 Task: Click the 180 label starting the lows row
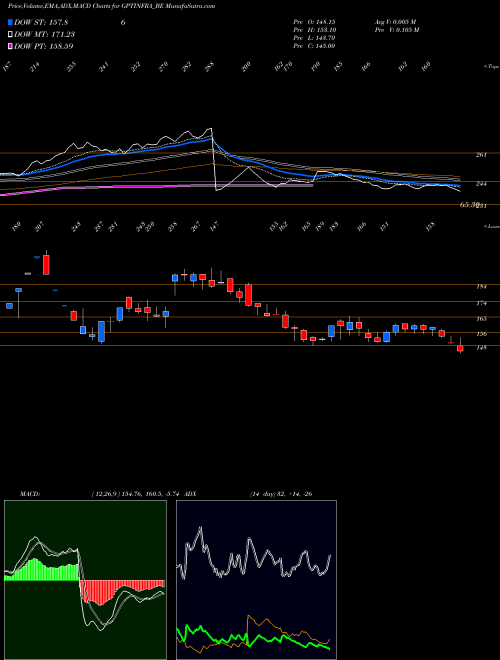16,227
